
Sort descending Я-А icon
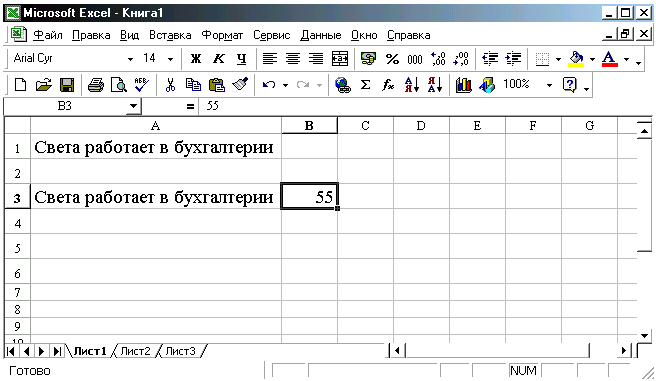[435, 85]
